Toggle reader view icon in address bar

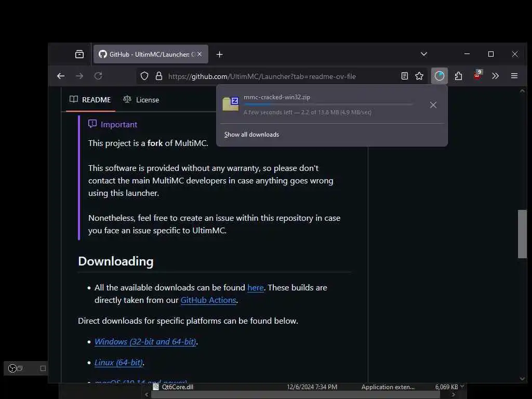tap(404, 76)
